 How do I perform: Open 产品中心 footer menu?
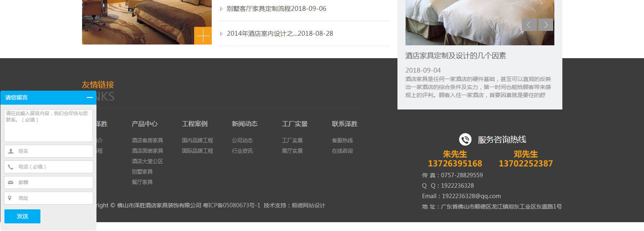coord(144,124)
